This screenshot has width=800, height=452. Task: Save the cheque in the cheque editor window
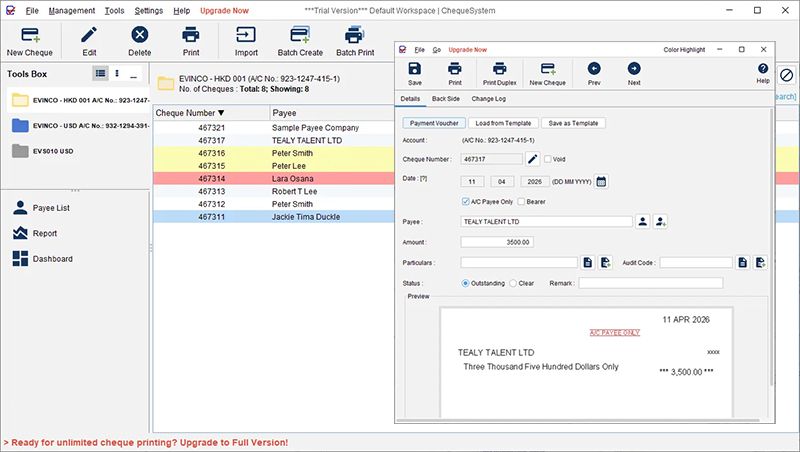click(415, 73)
